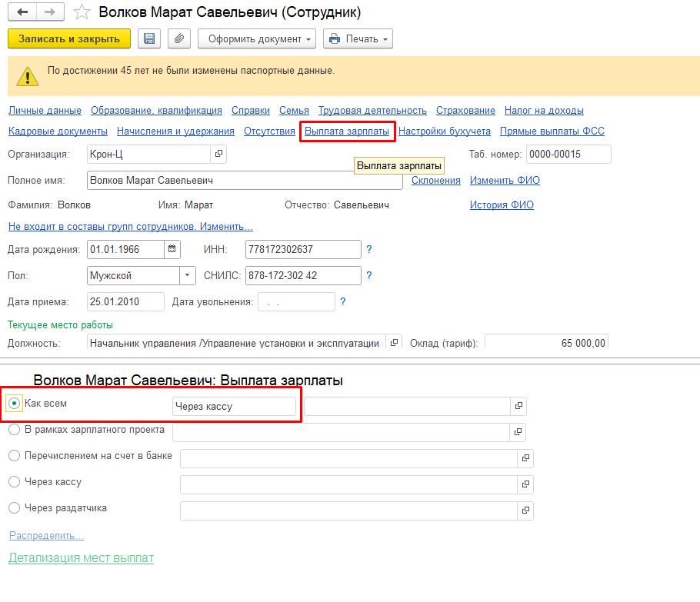Click the Через кассу field beside Как всем
The height and width of the screenshot is (602, 700).
(x=234, y=406)
